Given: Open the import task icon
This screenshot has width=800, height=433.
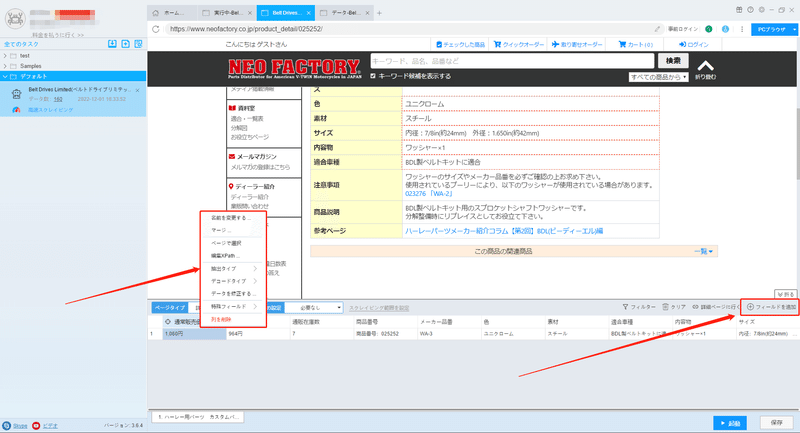Looking at the screenshot, I should (x=112, y=44).
